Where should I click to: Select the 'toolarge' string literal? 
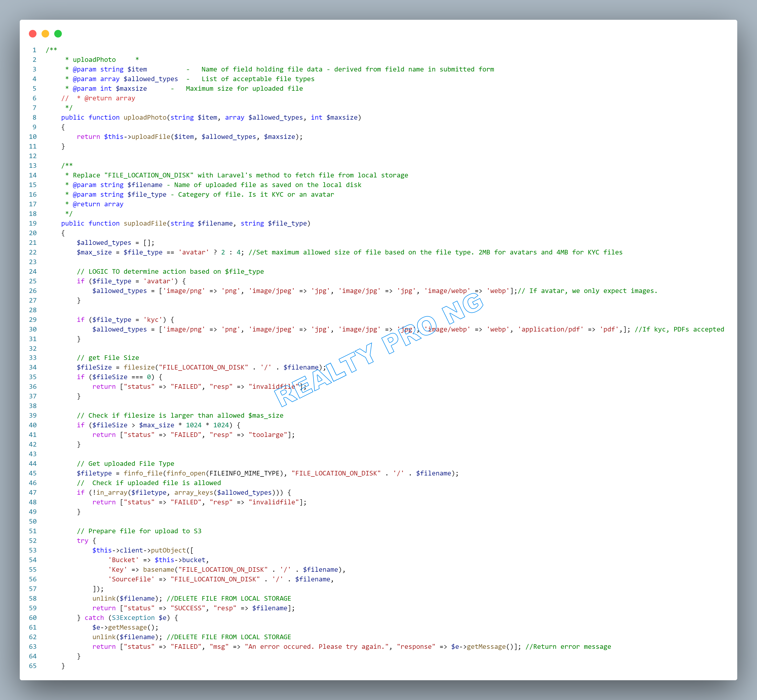(x=268, y=435)
